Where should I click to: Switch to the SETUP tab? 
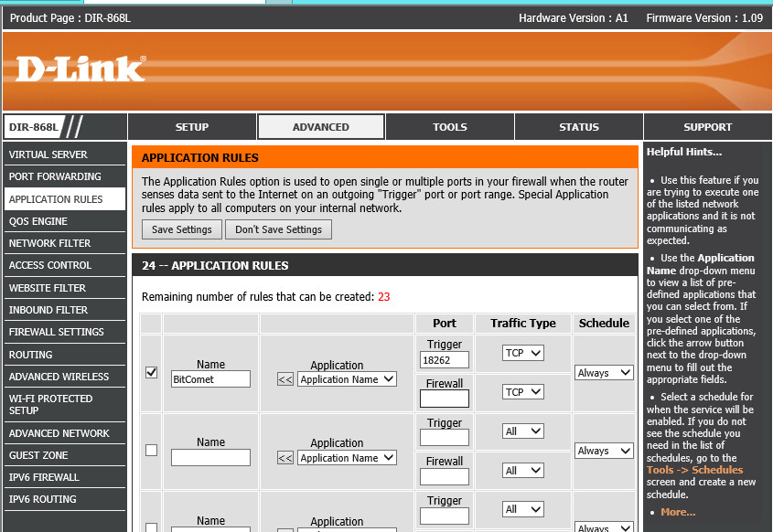[192, 127]
